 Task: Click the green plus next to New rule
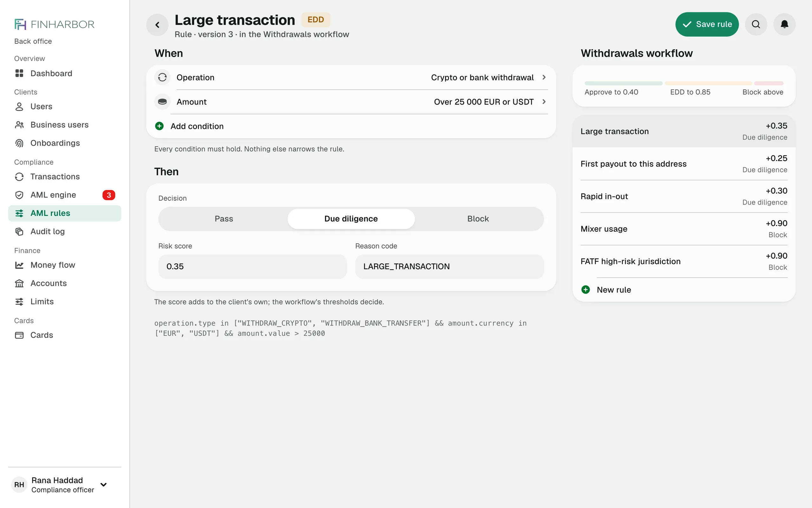click(586, 290)
